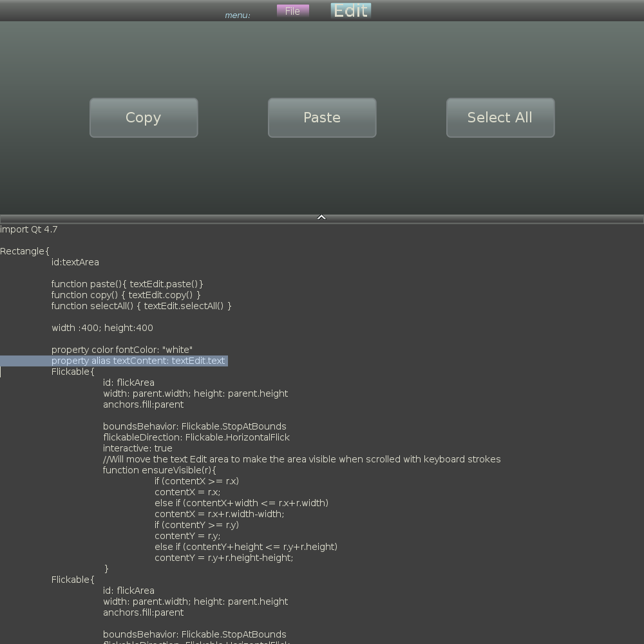Set cursor on width :400; height:400 line
644x644 pixels.
102,328
